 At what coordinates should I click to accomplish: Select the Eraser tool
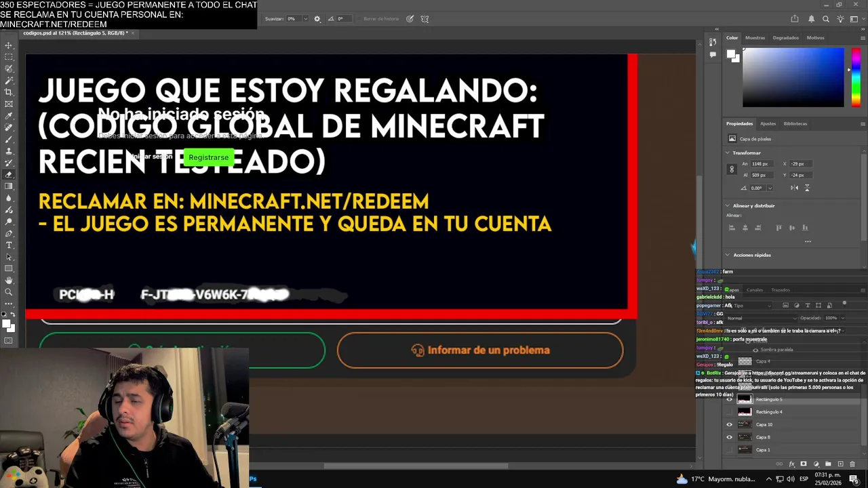(x=9, y=174)
